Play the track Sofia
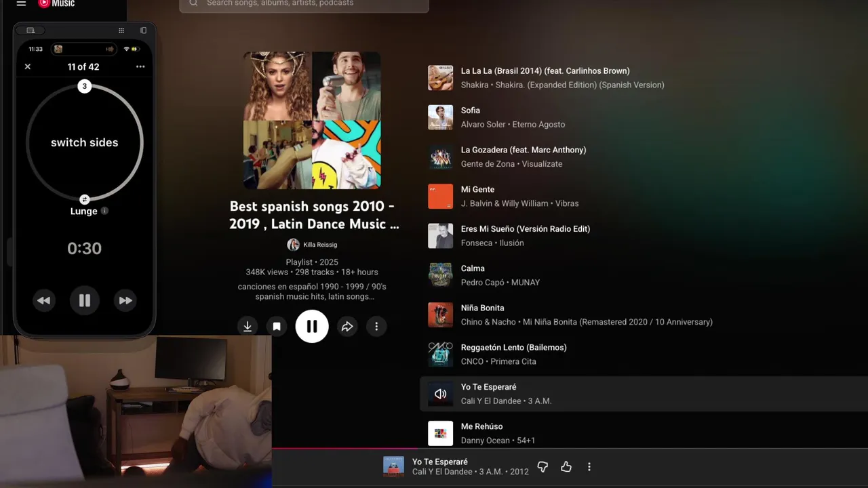Viewport: 868px width, 488px height. click(471, 110)
